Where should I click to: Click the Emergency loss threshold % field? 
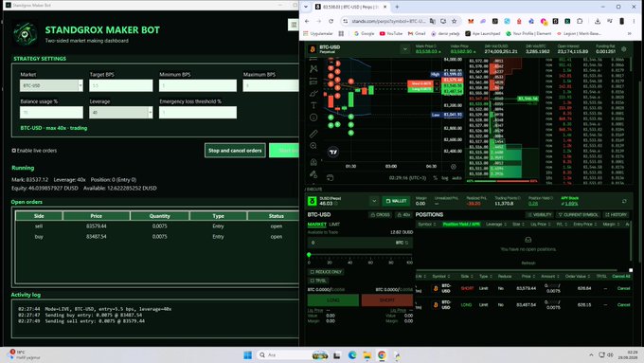click(198, 112)
